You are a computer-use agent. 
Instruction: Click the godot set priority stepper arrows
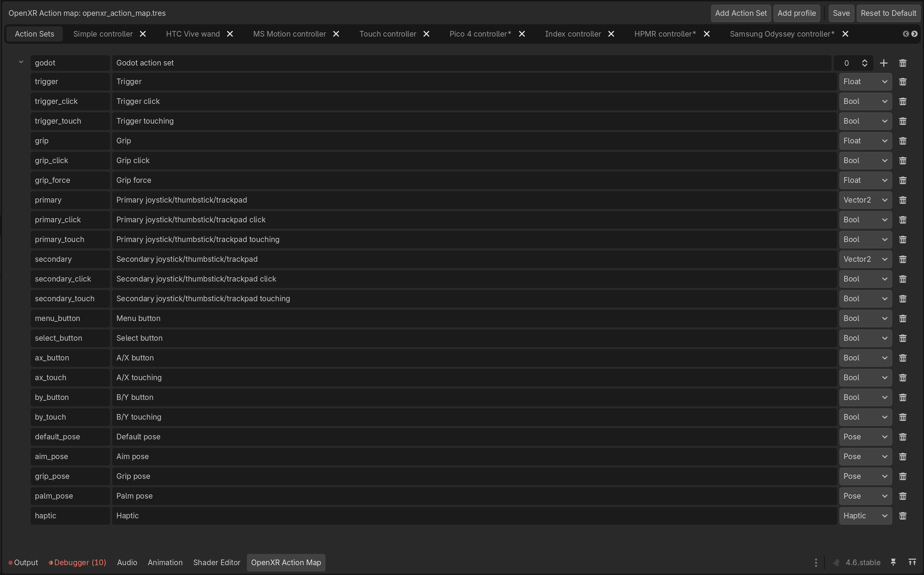click(x=864, y=63)
